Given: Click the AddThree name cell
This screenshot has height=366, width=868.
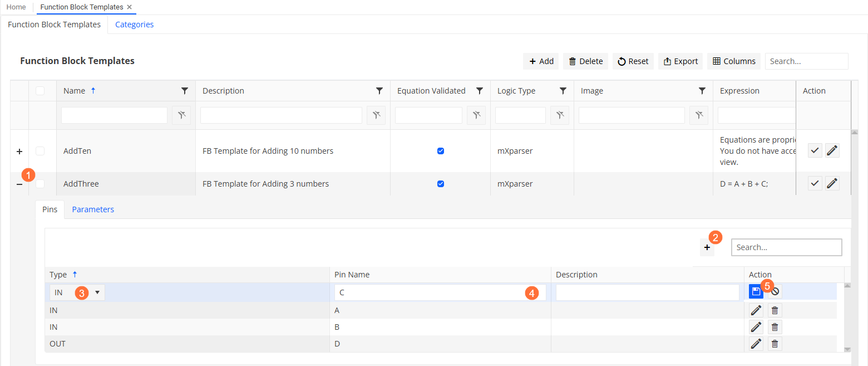Looking at the screenshot, I should coord(126,184).
